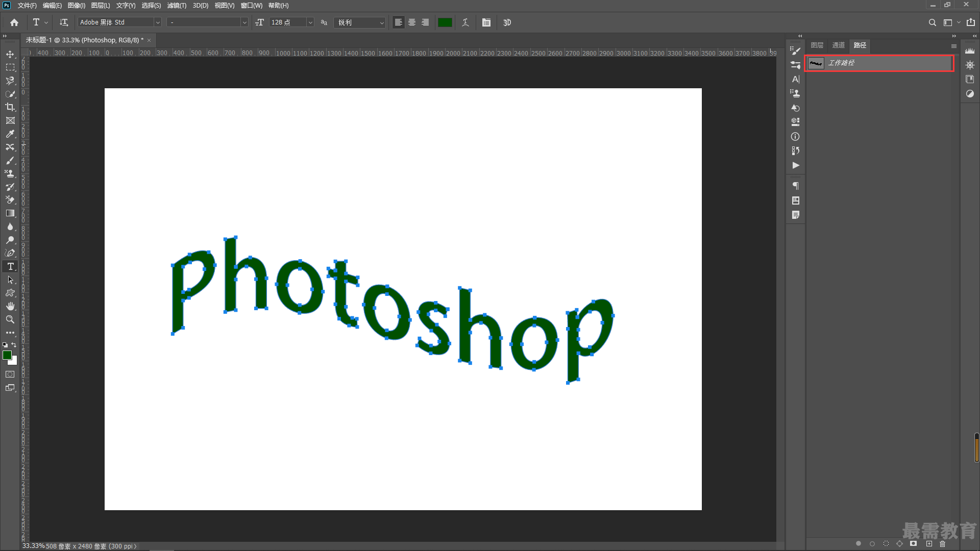This screenshot has width=980, height=551.
Task: Open the Paths panel flyout menu
Action: (953, 46)
